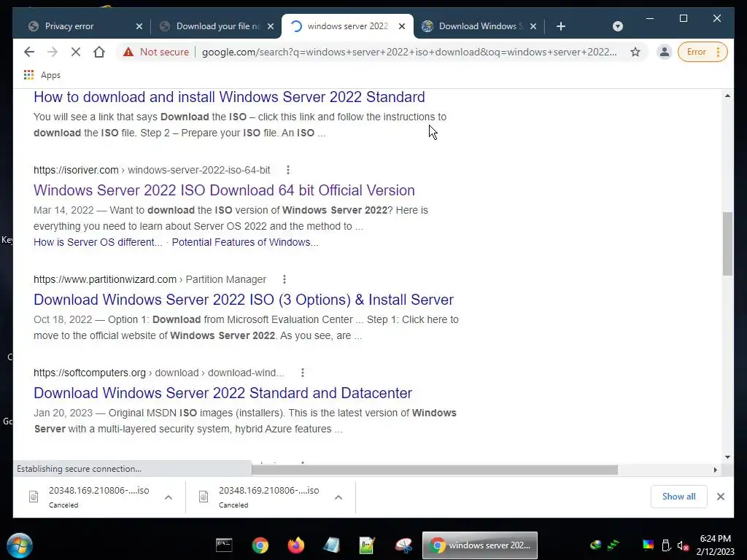The image size is (747, 560).
Task: Open partitionwizard 3 Options result
Action: click(244, 300)
